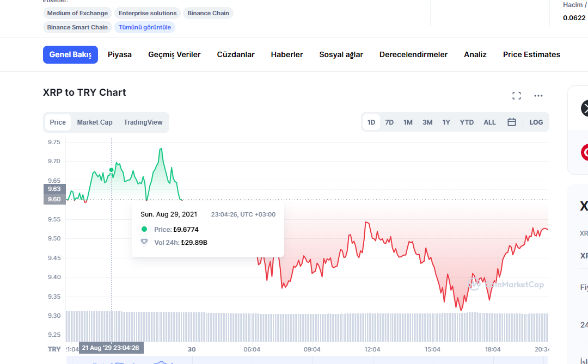Open the fullscreen chart icon

click(516, 96)
